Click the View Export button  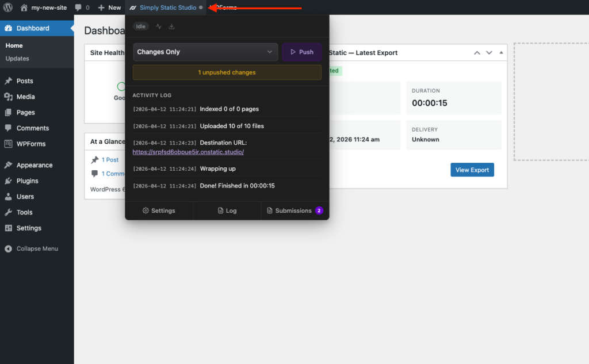pyautogui.click(x=472, y=170)
